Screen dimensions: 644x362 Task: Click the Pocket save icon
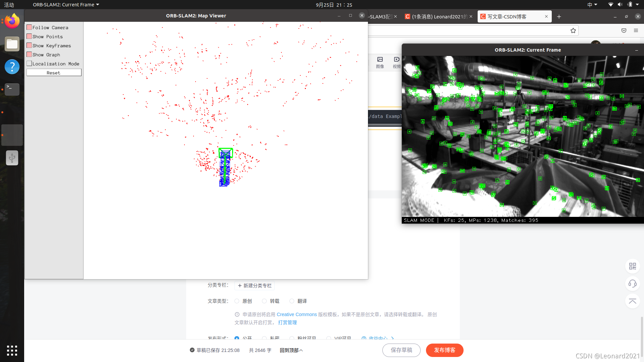point(624,31)
